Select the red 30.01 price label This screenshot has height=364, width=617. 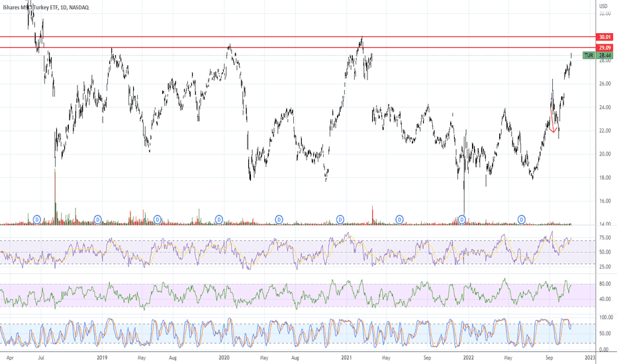point(604,37)
